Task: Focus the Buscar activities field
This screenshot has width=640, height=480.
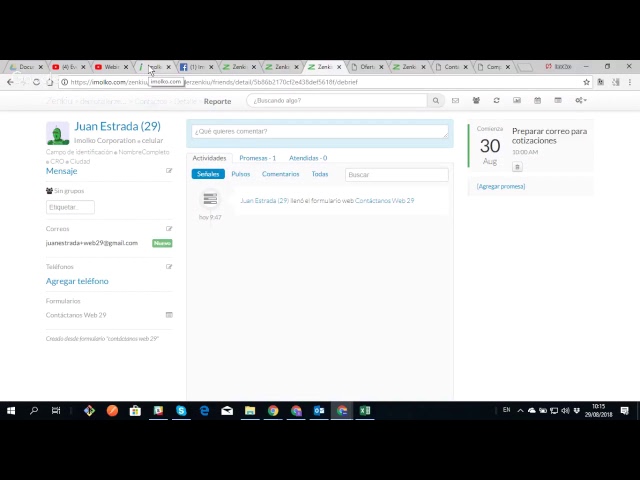Action: 397,175
